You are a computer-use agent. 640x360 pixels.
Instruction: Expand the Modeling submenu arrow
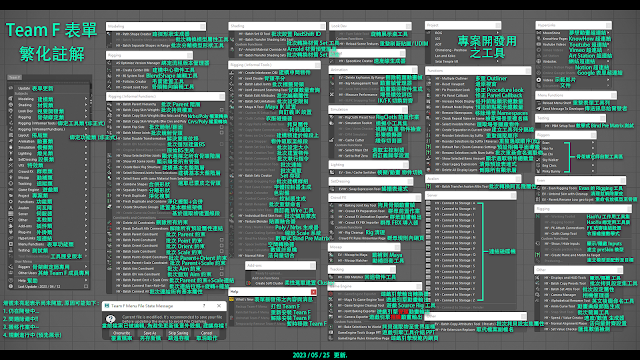[x=86, y=99]
